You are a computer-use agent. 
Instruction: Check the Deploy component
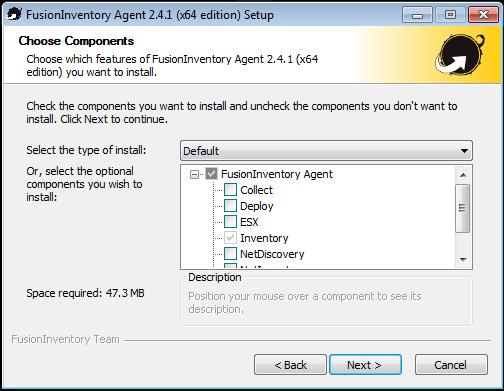coord(230,206)
